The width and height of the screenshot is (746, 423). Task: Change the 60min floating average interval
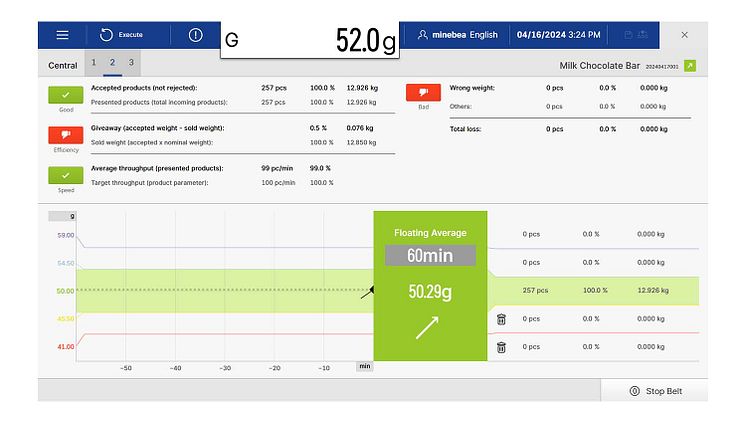click(430, 255)
